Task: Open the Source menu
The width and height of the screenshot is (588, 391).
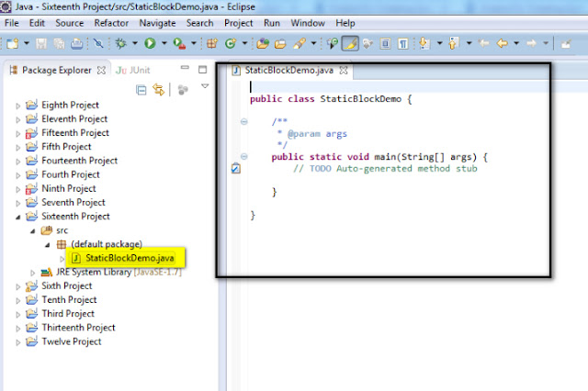Action: point(70,23)
